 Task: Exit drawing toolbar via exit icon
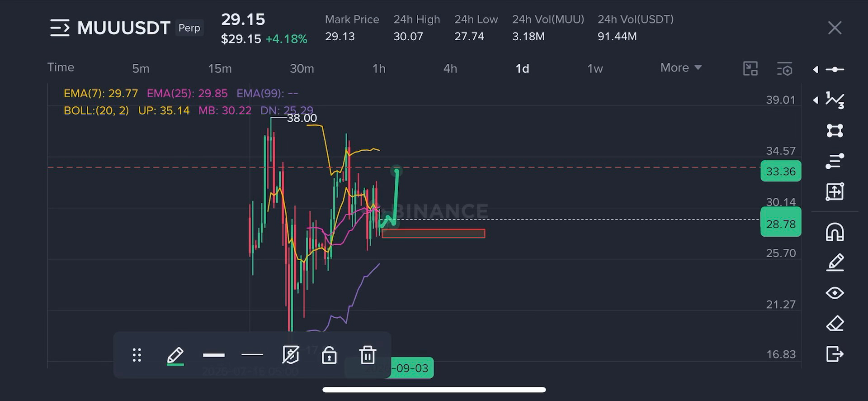835,354
